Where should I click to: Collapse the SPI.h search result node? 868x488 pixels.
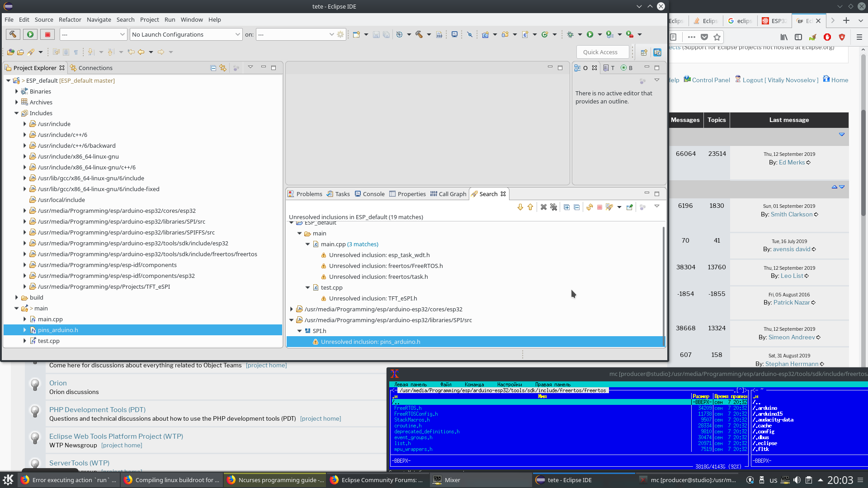[300, 331]
